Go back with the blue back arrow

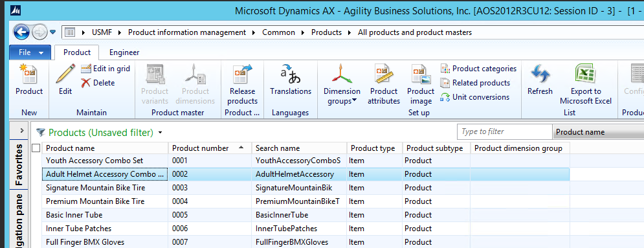pos(21,32)
